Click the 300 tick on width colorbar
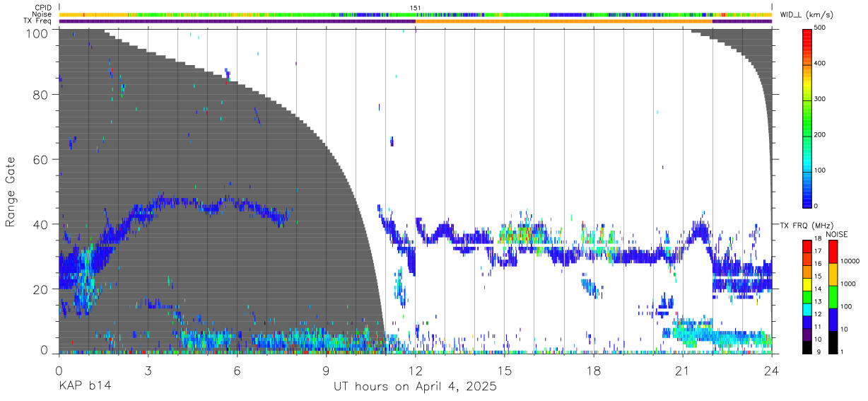Screen dimensions: 868x401 (820, 99)
